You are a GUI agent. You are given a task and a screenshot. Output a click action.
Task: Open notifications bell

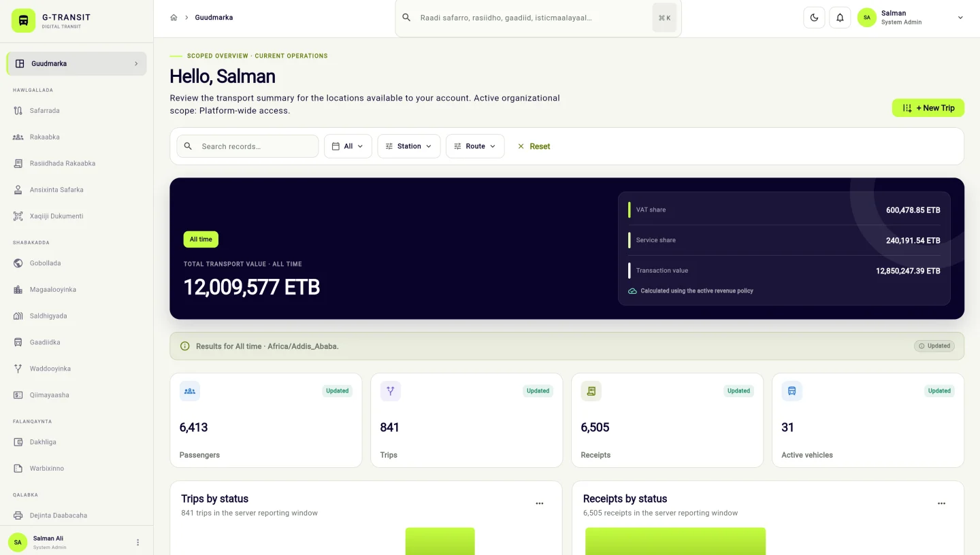pyautogui.click(x=840, y=18)
